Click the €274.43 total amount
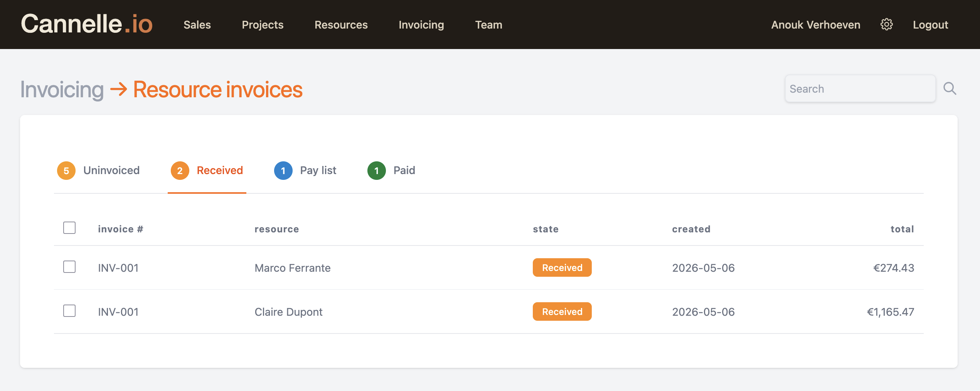The width and height of the screenshot is (980, 391). (x=894, y=268)
